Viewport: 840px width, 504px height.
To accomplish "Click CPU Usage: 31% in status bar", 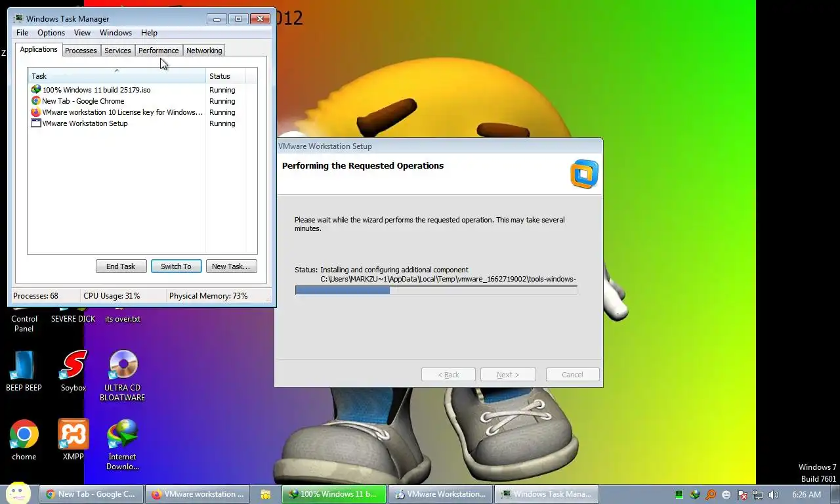I will coord(112,296).
